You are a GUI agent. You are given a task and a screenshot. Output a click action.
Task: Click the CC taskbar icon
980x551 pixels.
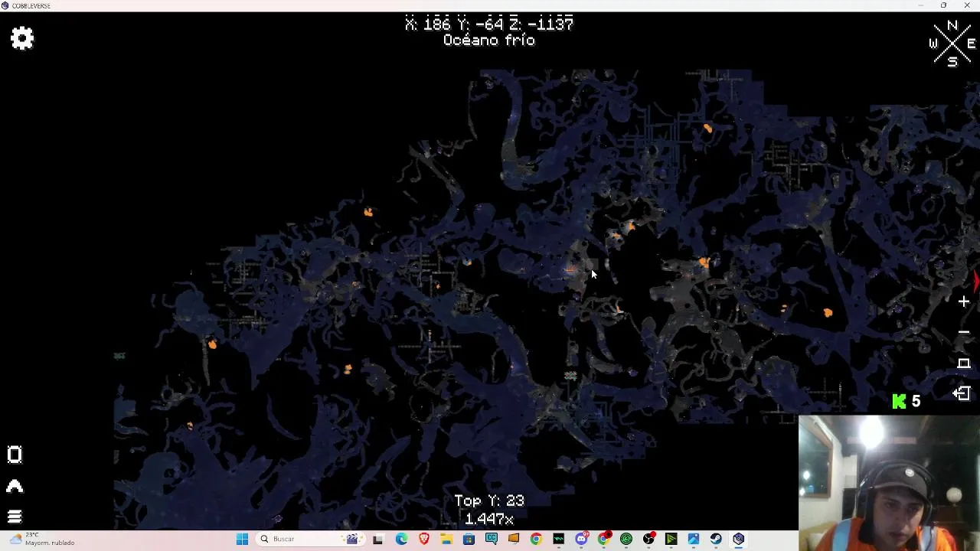point(492,539)
